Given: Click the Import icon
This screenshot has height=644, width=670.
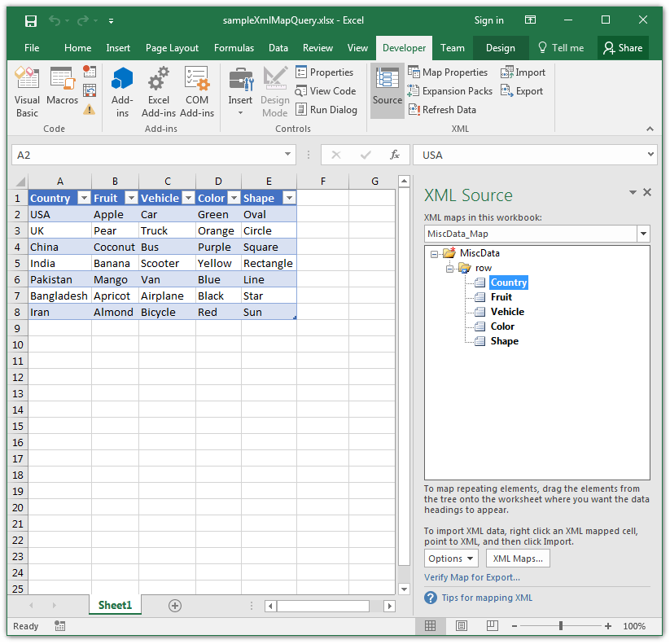Looking at the screenshot, I should click(x=523, y=72).
